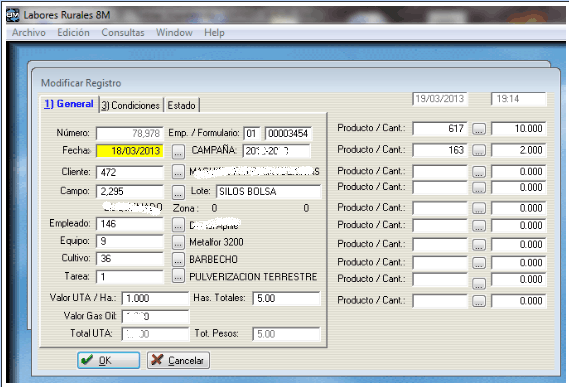Click the third Producto code empty field

(x=440, y=171)
